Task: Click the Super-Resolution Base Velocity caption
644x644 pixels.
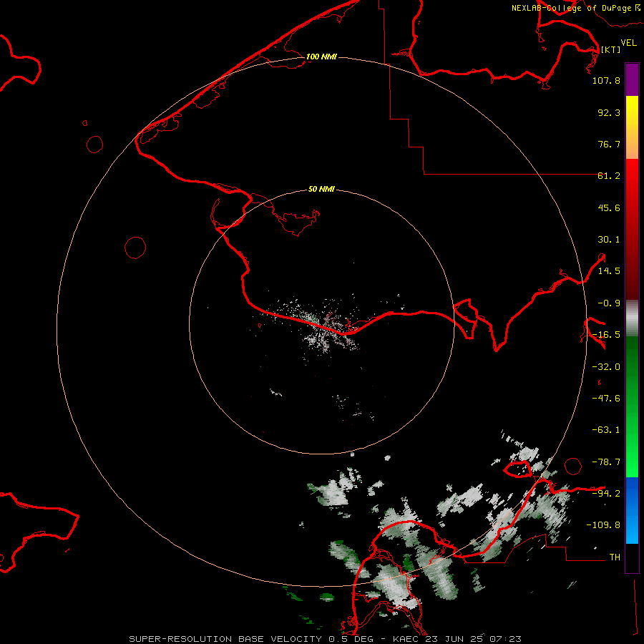Action: [x=325, y=639]
